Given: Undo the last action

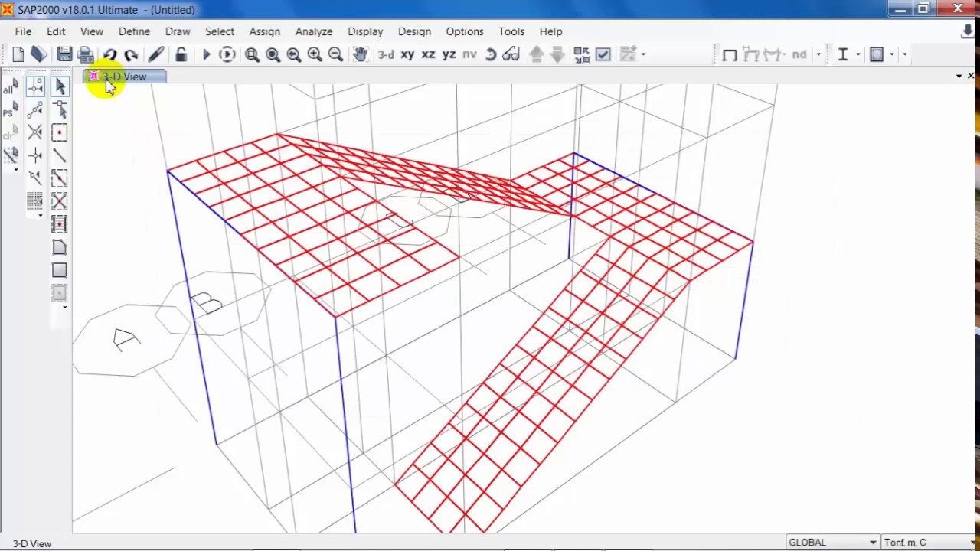Looking at the screenshot, I should [110, 54].
